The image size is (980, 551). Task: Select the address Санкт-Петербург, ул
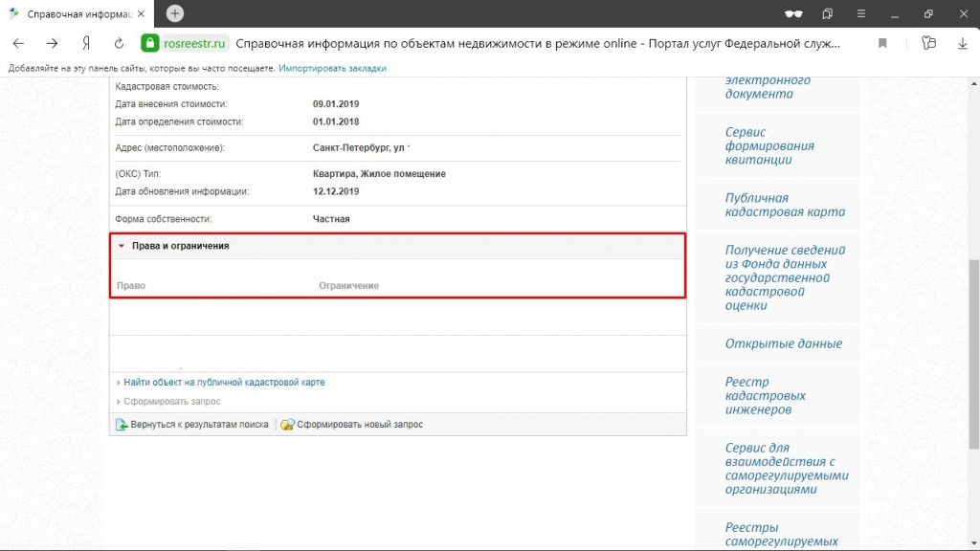point(359,148)
